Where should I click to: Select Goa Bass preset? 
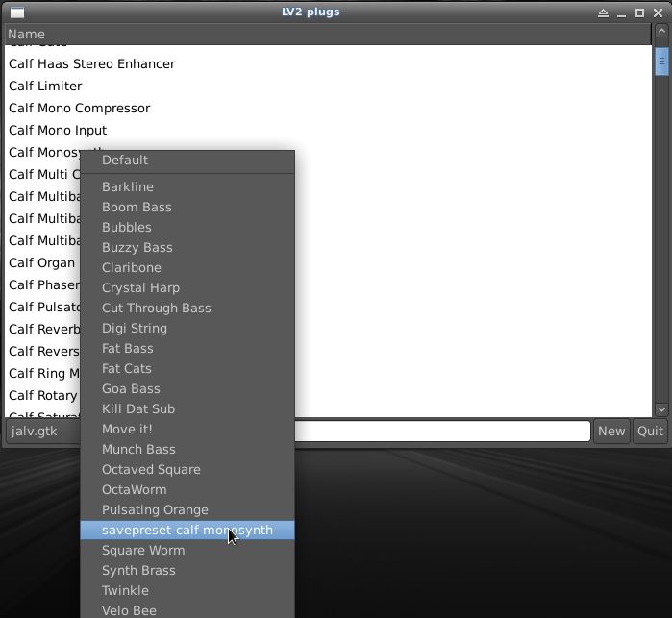tap(187, 388)
